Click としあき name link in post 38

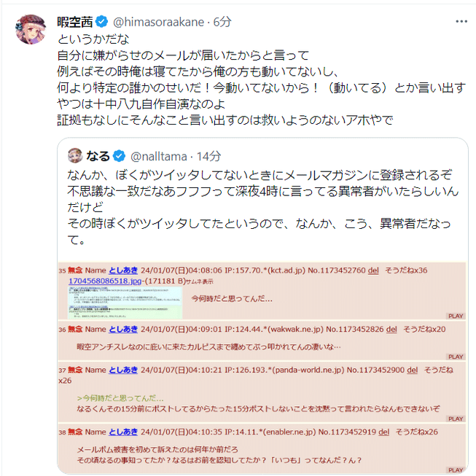point(123,432)
